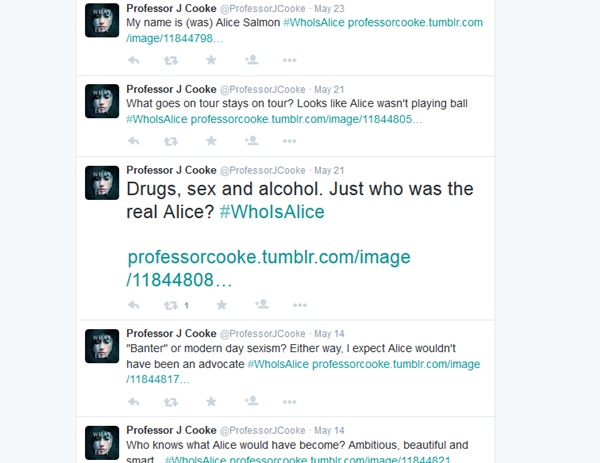This screenshot has width=600, height=463.
Task: Reply to the 'My name is (was) Alice Salmon' tweet
Action: (133, 60)
